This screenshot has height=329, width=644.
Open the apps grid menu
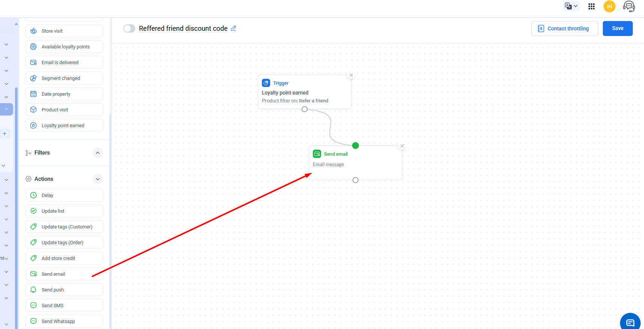coord(592,6)
